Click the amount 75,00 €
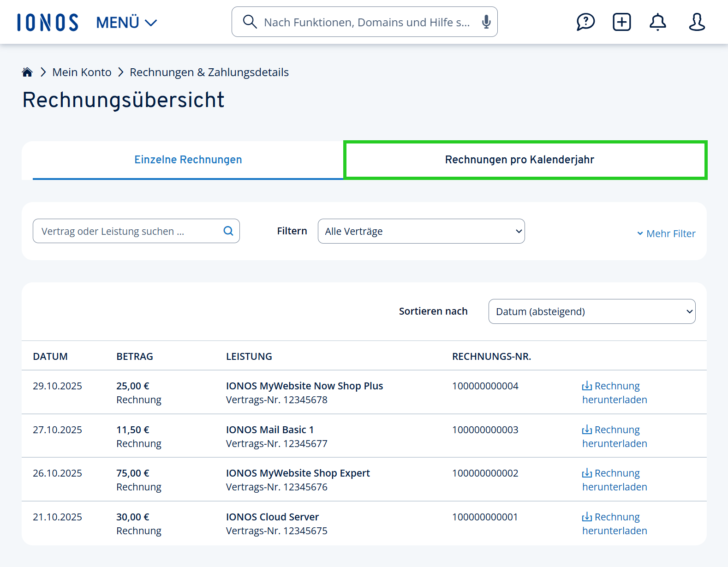The height and width of the screenshot is (567, 728). coord(133,473)
